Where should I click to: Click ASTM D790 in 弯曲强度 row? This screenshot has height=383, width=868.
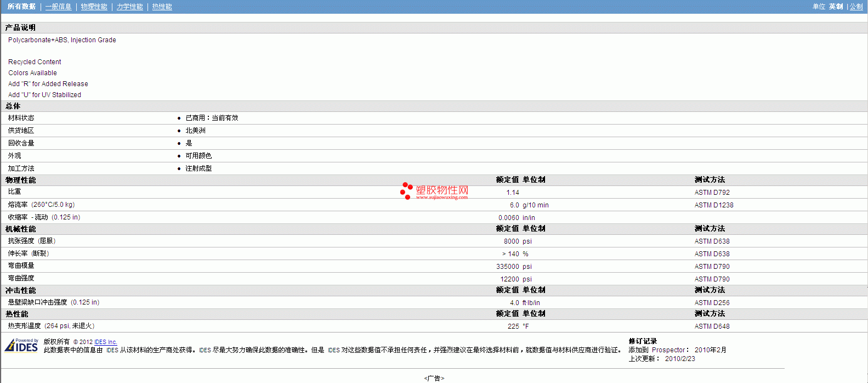712,279
